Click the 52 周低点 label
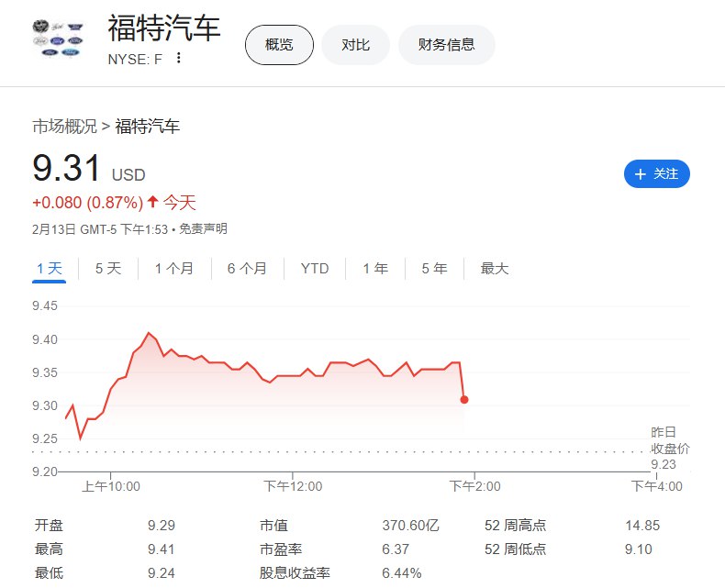 (x=516, y=549)
